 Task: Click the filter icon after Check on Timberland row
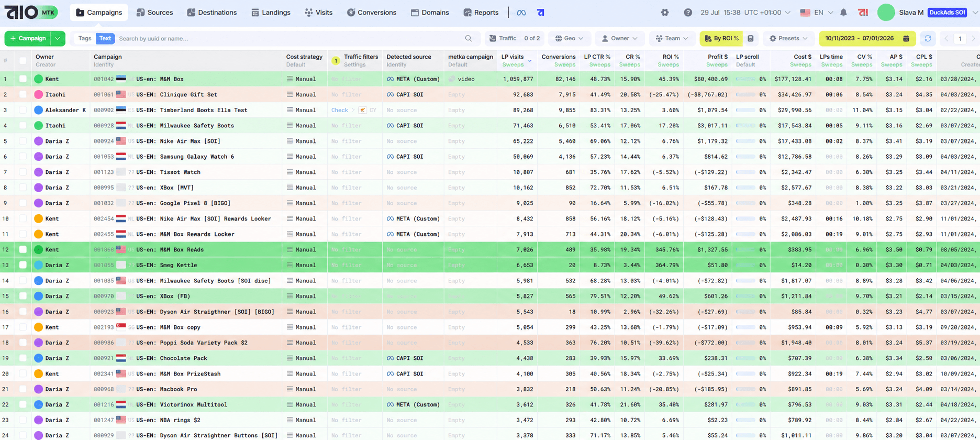tap(362, 110)
